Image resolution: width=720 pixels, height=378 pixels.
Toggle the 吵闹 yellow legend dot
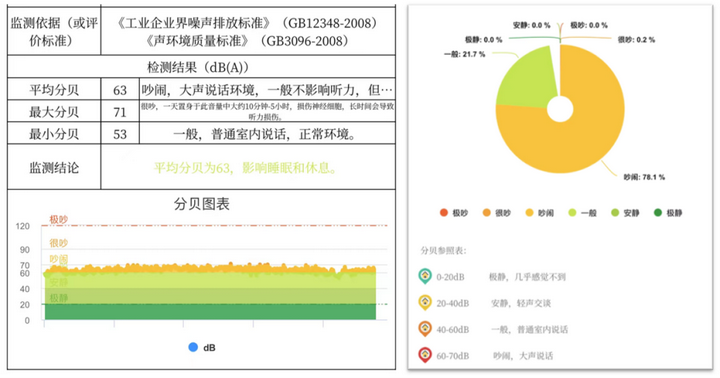point(529,213)
